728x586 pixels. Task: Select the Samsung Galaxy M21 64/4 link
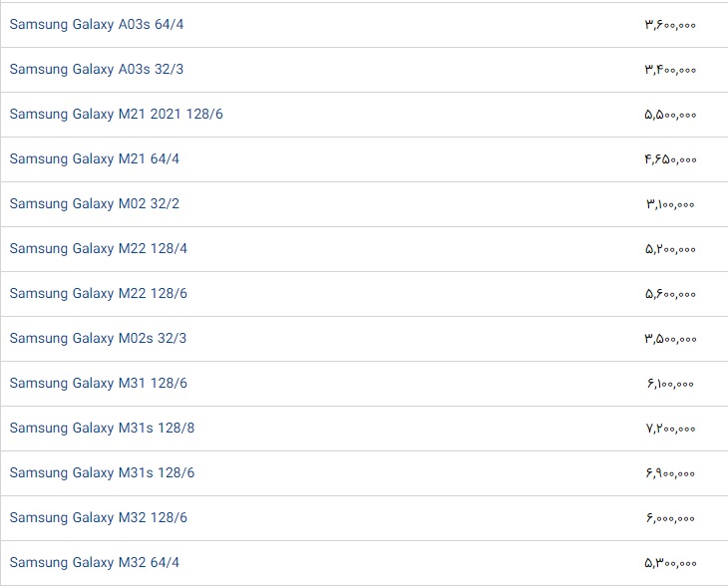(95, 158)
